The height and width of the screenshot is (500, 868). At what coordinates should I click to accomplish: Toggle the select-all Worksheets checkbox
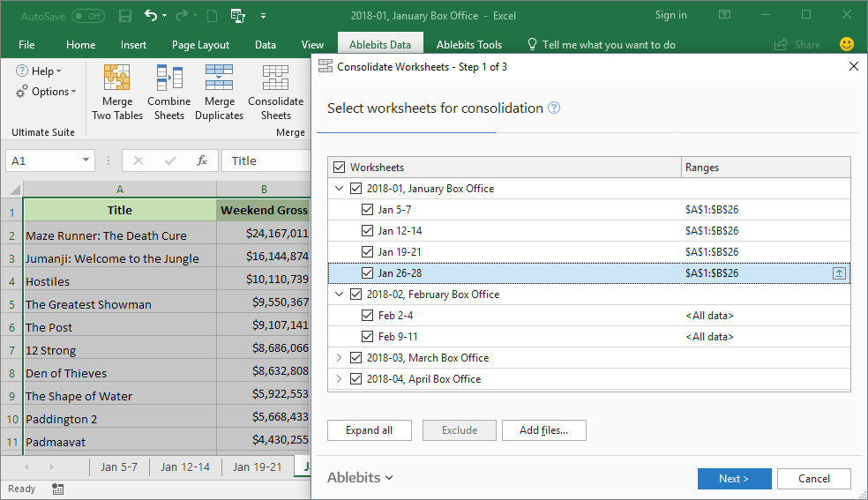340,167
